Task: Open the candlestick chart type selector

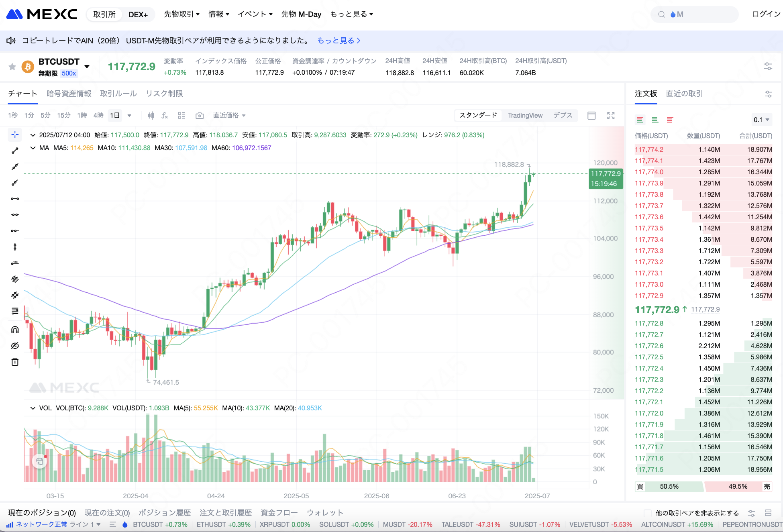Action: pos(151,116)
